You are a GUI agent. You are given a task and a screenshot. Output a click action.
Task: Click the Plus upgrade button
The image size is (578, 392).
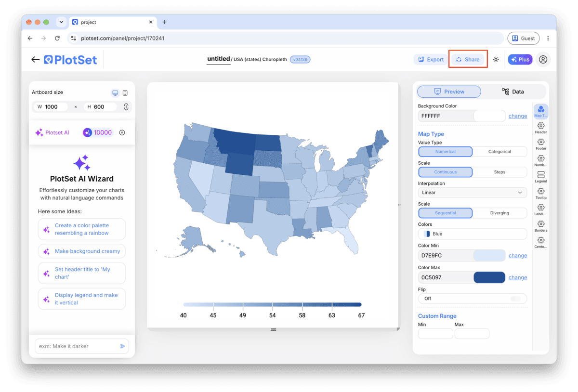(x=520, y=60)
